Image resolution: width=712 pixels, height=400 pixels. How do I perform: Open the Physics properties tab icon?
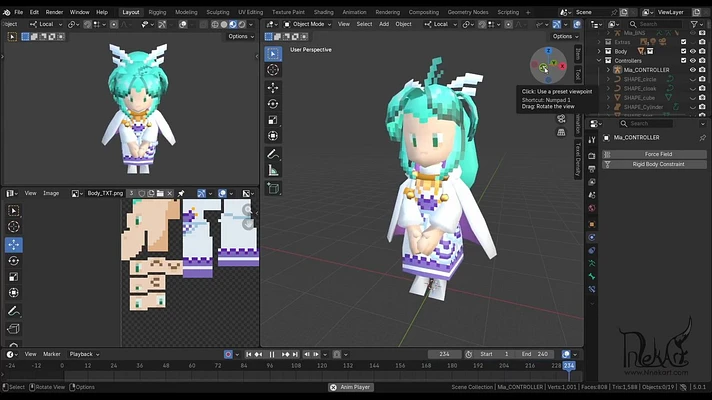(x=592, y=237)
